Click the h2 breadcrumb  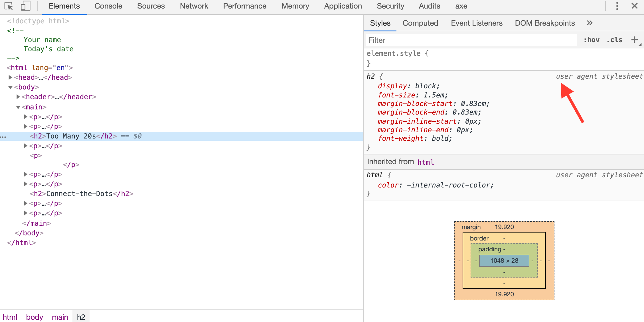(81, 317)
